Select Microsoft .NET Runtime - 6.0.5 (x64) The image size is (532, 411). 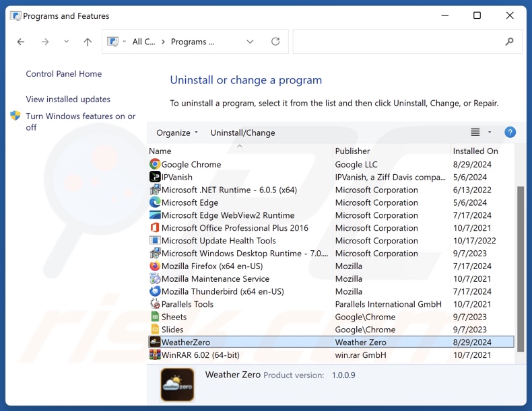point(229,190)
